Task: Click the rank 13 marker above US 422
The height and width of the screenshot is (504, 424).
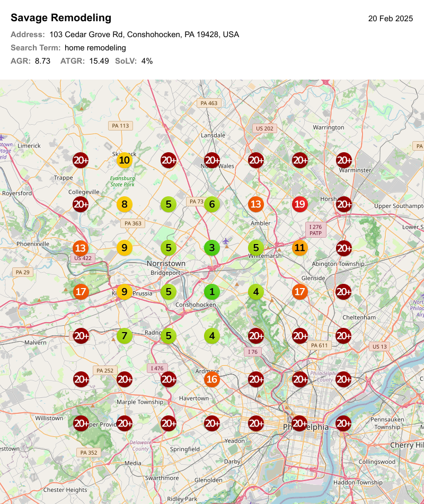Action: [81, 248]
